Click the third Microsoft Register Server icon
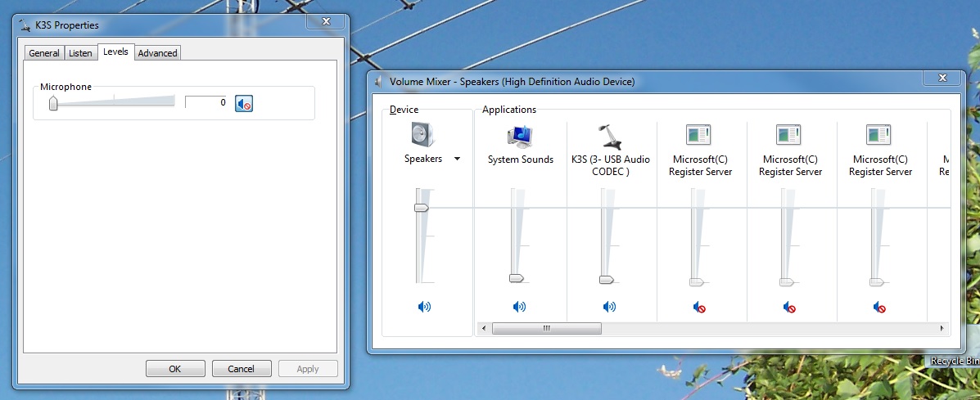This screenshot has width=980, height=400. point(879,136)
